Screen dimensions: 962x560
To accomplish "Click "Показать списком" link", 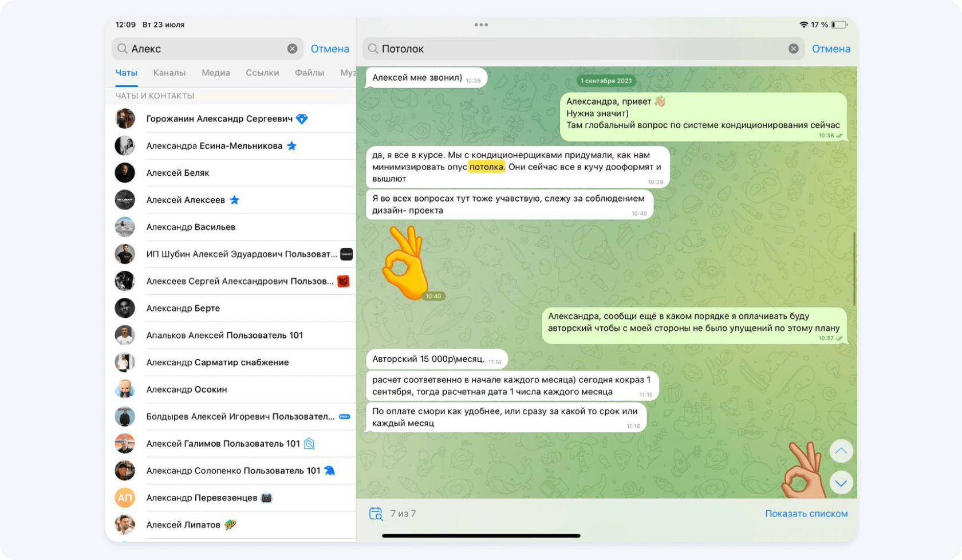I will click(806, 514).
